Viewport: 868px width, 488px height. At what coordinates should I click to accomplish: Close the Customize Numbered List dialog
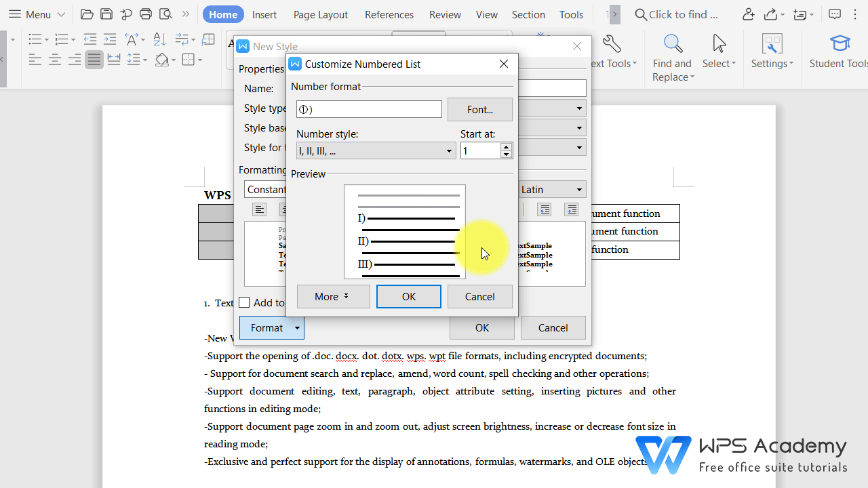click(x=504, y=64)
